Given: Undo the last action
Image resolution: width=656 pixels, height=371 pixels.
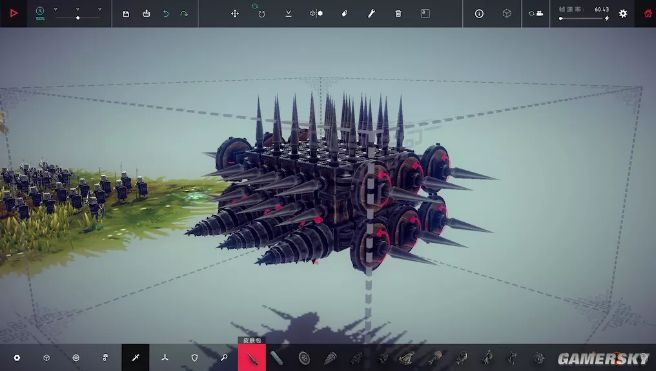Looking at the screenshot, I should (x=166, y=14).
